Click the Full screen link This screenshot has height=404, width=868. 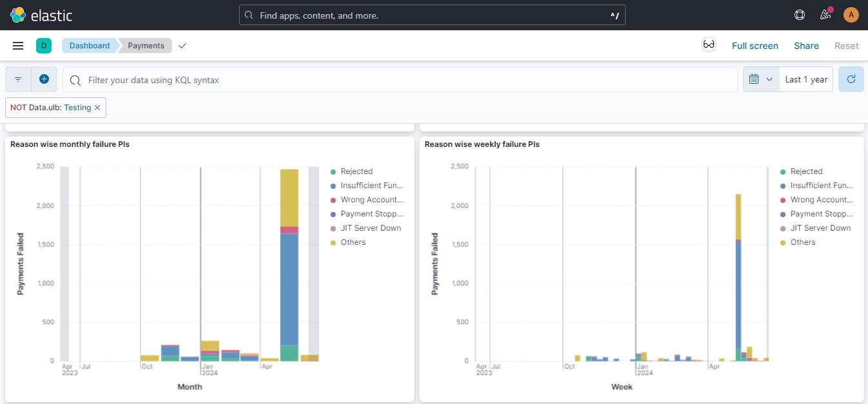click(x=755, y=46)
